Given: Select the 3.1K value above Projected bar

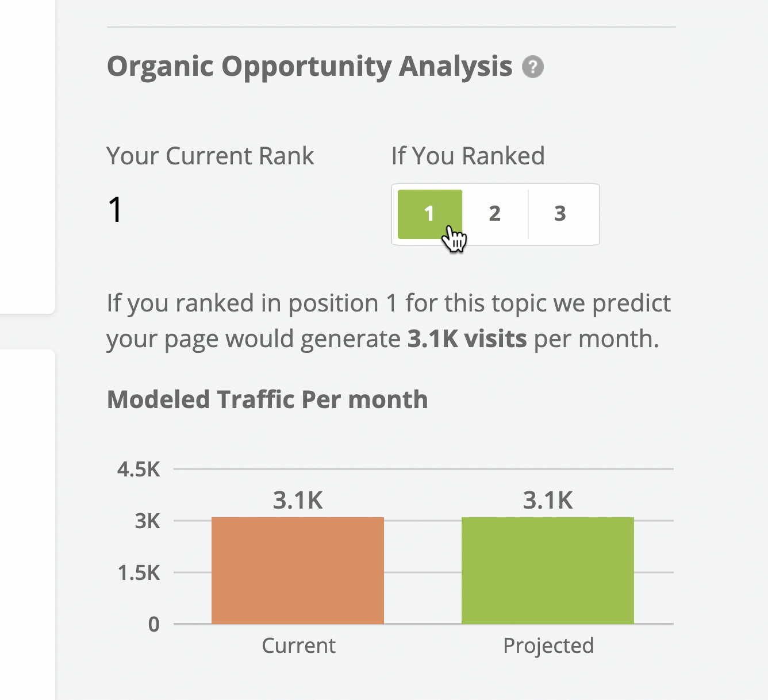Looking at the screenshot, I should click(x=548, y=501).
